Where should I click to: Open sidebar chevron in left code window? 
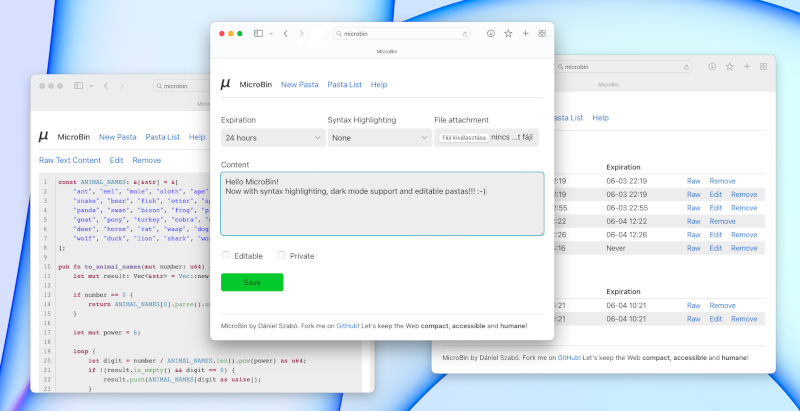coord(91,86)
